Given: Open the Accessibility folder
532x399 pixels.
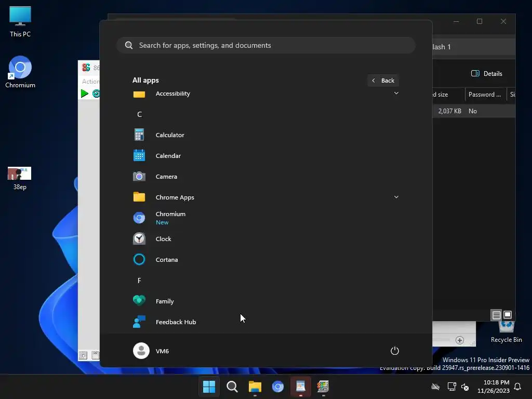Looking at the screenshot, I should pos(265,94).
